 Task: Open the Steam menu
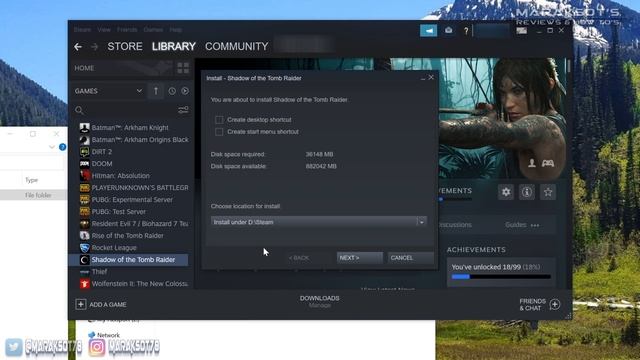click(x=82, y=30)
